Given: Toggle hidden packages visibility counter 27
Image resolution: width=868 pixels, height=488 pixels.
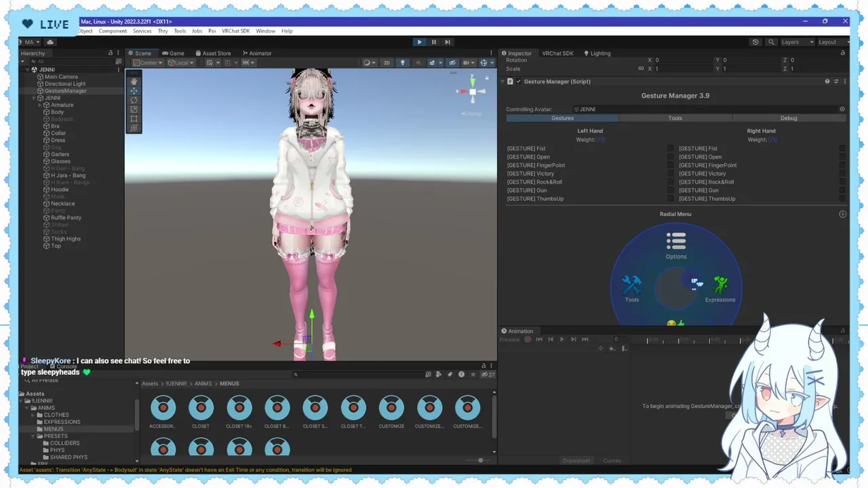Looking at the screenshot, I should (488, 374).
